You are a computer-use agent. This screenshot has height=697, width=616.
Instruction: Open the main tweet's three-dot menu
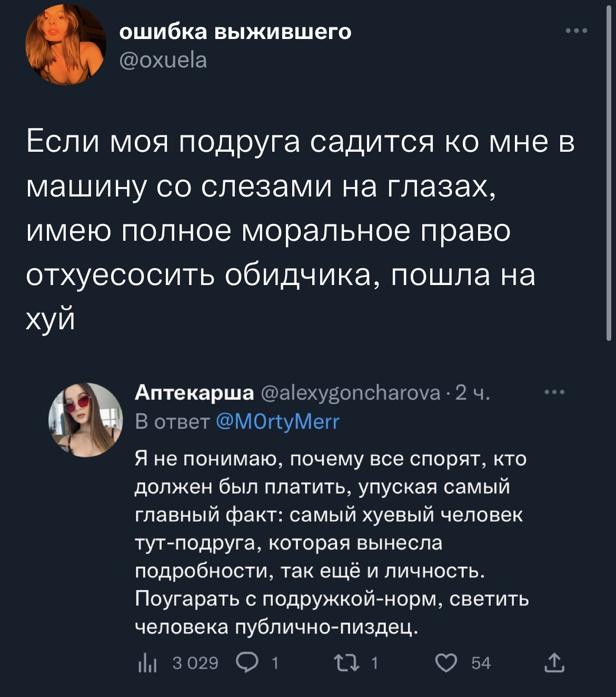[x=576, y=32]
